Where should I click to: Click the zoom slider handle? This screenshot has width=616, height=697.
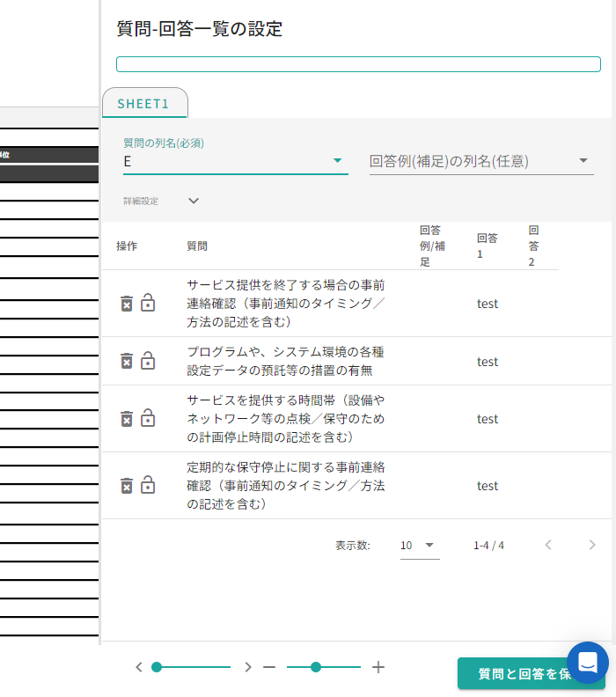316,667
